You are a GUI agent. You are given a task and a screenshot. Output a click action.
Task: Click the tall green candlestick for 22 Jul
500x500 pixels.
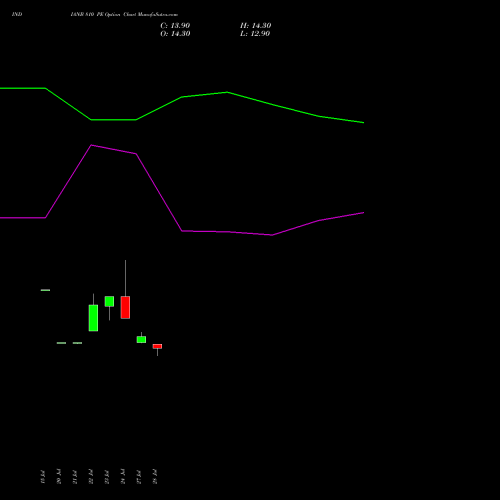pyautogui.click(x=93, y=318)
